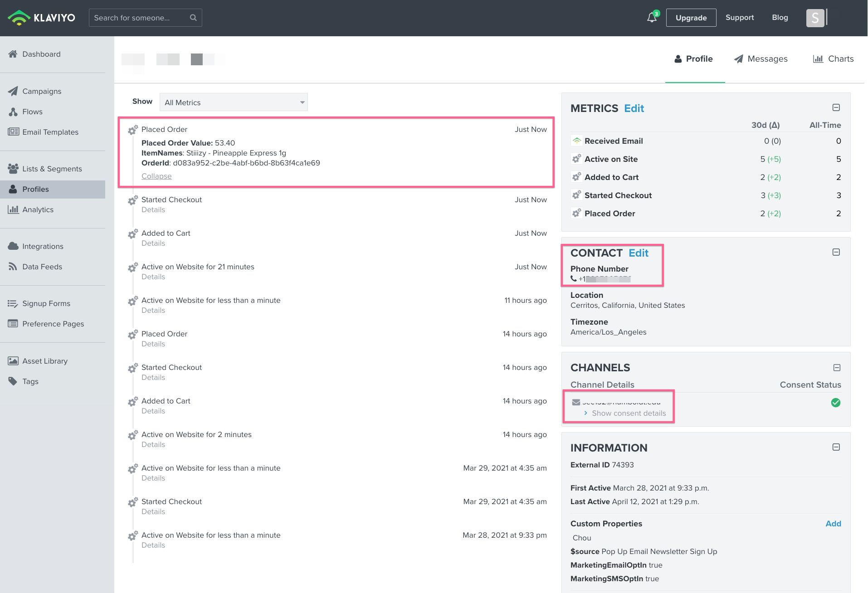Select Flows in the sidebar
This screenshot has height=593, width=868.
(32, 112)
